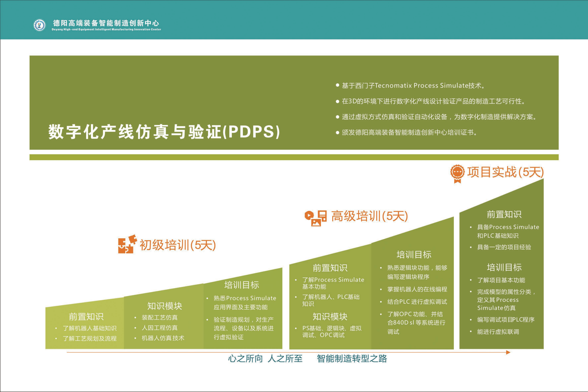Viewport: 588px width, 392px height.
Task: Click the 编写调试项目PLC程序 bullet
Action: point(506,319)
